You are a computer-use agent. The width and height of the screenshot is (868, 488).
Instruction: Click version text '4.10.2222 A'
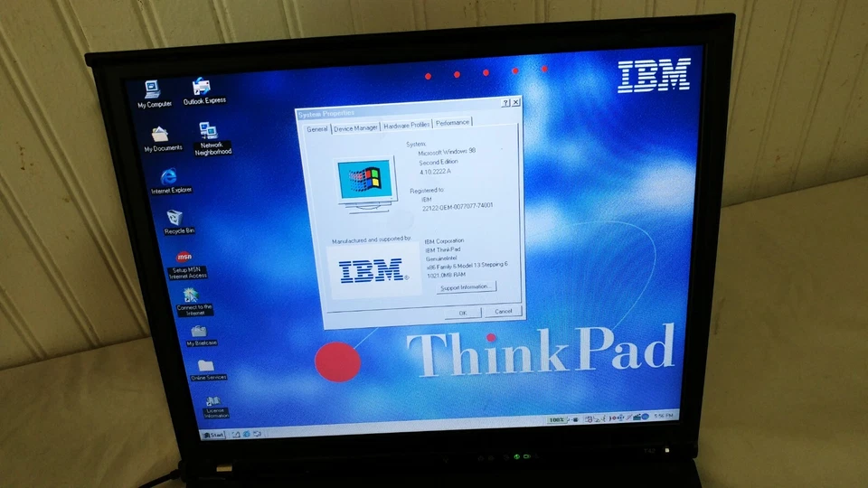click(435, 172)
